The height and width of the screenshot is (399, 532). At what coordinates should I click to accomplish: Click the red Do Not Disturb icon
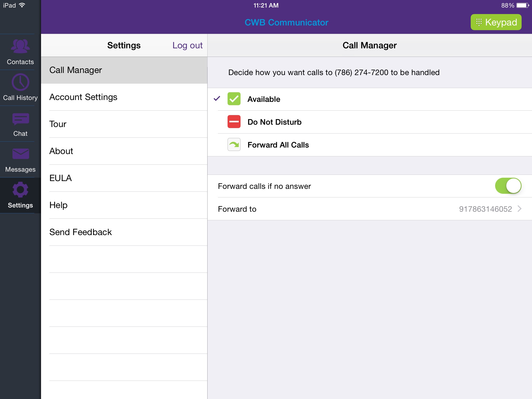[234, 122]
